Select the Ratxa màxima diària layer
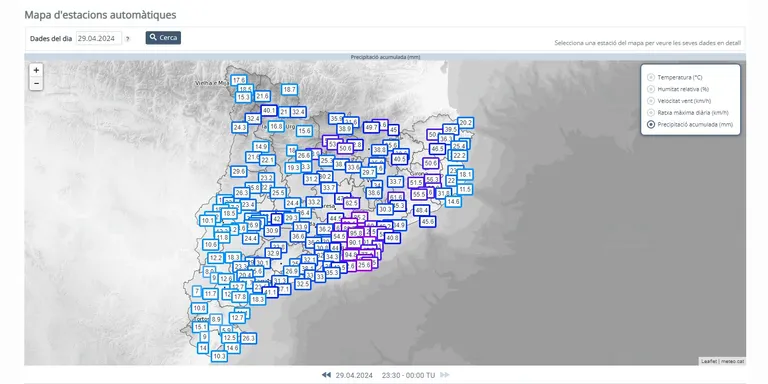This screenshot has height=384, width=768. [650, 113]
